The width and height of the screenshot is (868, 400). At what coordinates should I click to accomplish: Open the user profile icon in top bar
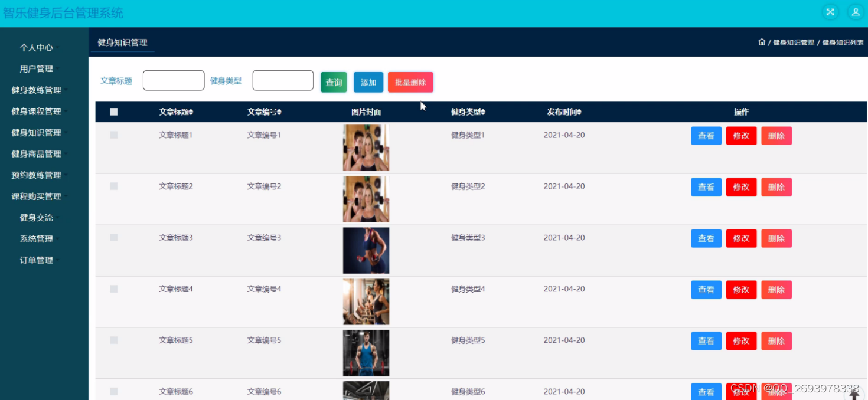click(855, 12)
